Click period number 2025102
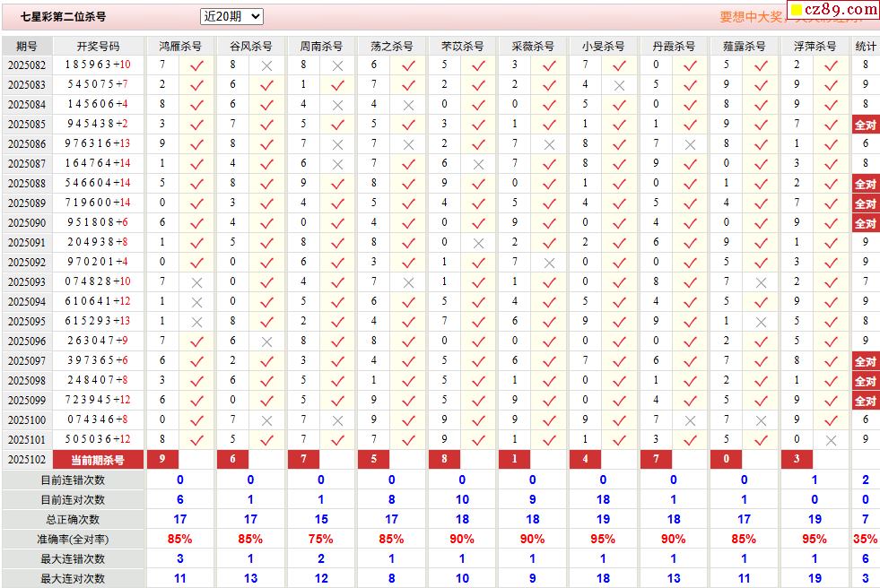 click(27, 460)
